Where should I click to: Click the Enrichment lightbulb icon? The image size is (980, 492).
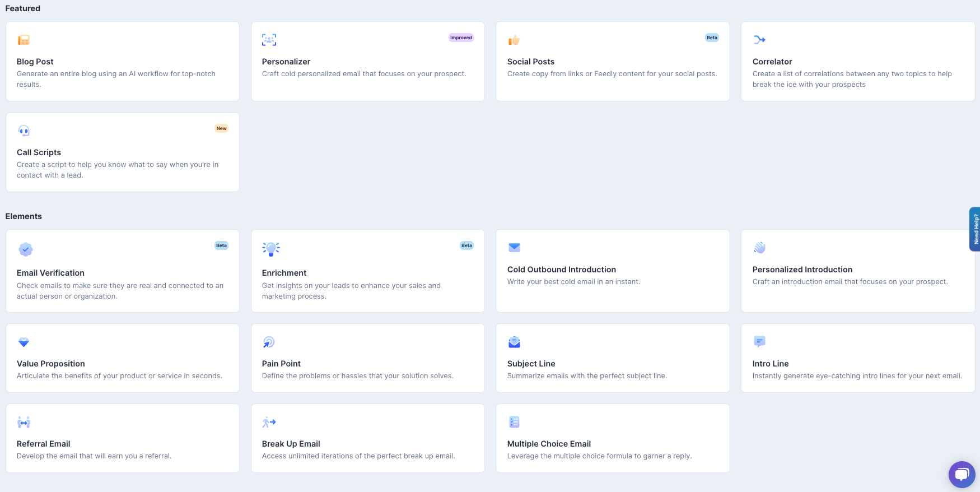click(x=271, y=249)
